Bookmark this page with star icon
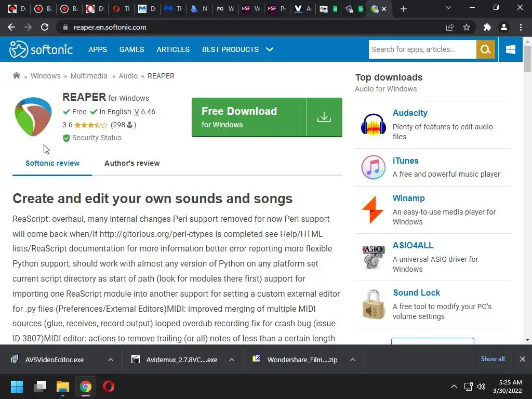Viewport: 532px width, 399px height. coord(467,27)
